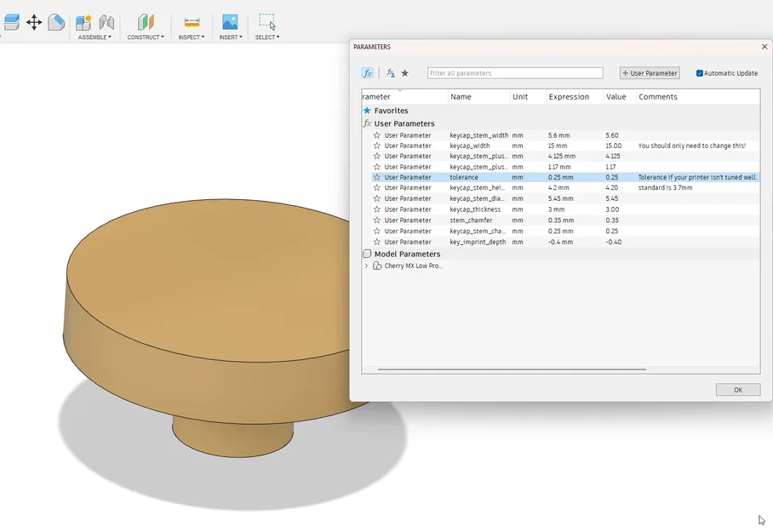This screenshot has width=773, height=532.
Task: Click the Construct plane icon
Action: pyautogui.click(x=146, y=22)
